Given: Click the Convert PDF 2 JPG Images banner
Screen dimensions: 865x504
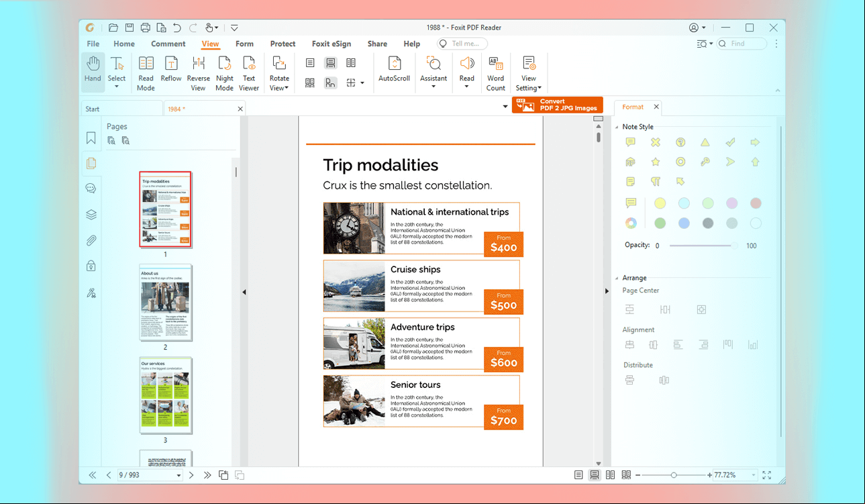Looking at the screenshot, I should [557, 105].
